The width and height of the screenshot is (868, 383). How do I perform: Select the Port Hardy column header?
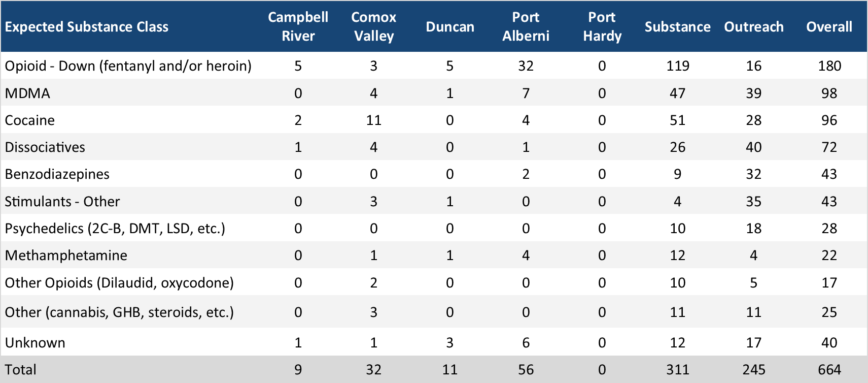(x=602, y=26)
